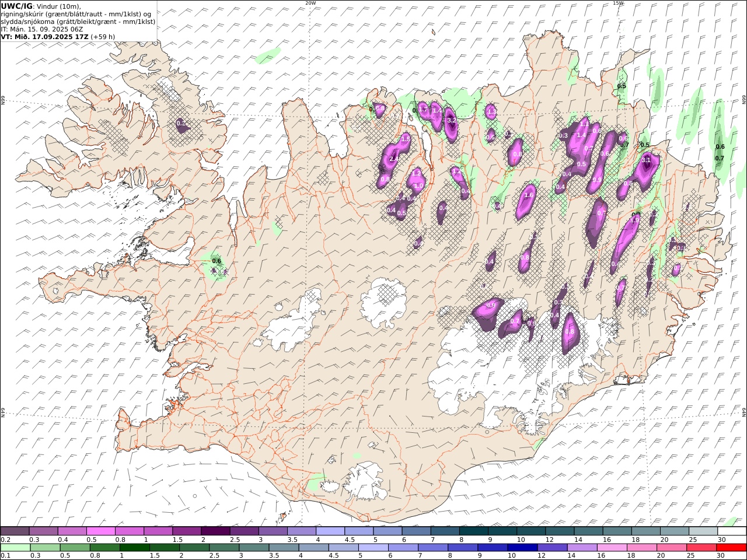Click the white Mýrdalsjökull glacier near south coast

[x=365, y=481]
